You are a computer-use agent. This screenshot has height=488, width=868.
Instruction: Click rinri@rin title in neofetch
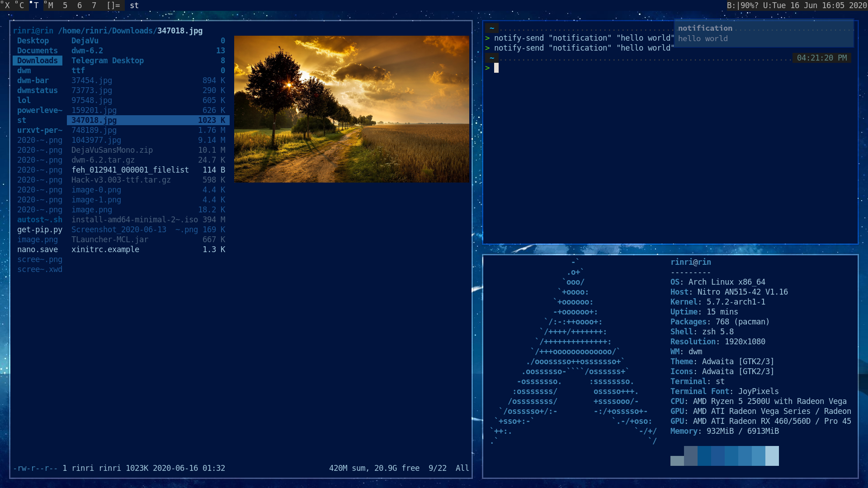coord(691,262)
